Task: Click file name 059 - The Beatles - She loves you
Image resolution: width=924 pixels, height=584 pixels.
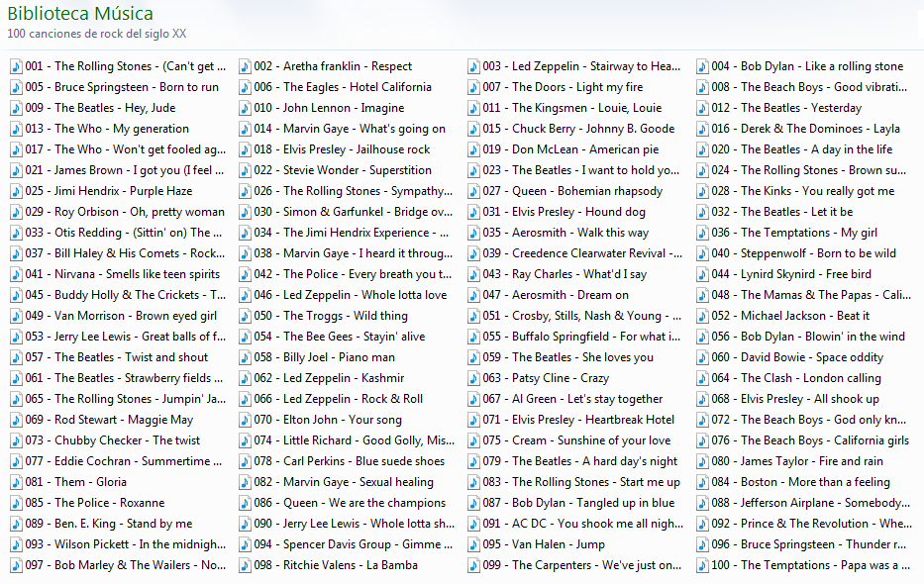Action: pos(568,357)
